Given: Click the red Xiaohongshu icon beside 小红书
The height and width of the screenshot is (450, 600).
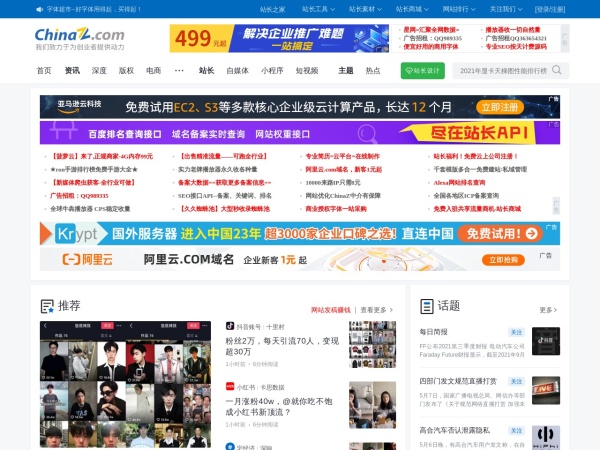Looking at the screenshot, I should pyautogui.click(x=230, y=386).
